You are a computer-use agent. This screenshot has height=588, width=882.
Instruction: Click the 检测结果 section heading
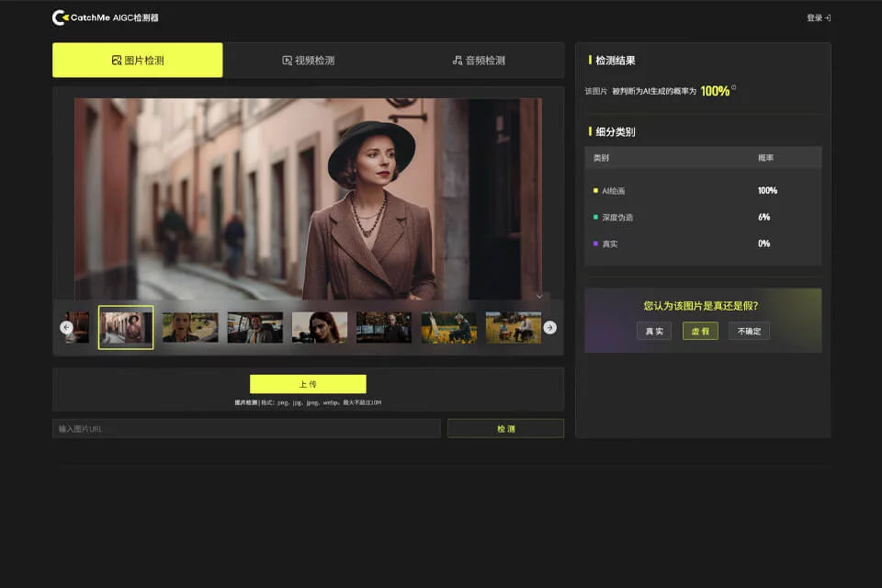[616, 61]
